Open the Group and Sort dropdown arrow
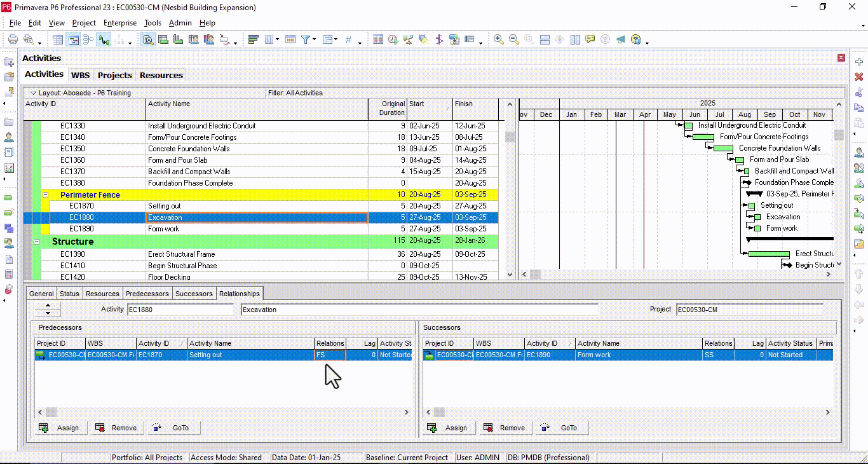 click(x=336, y=40)
